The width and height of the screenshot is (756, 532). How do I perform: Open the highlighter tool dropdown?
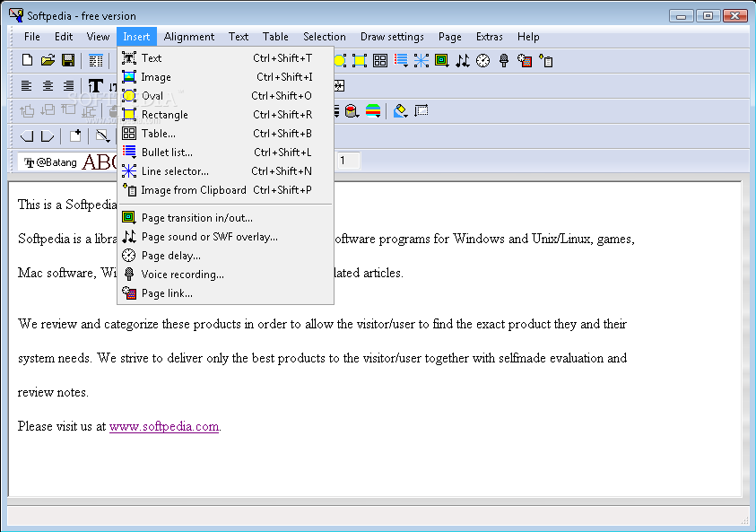click(x=400, y=111)
